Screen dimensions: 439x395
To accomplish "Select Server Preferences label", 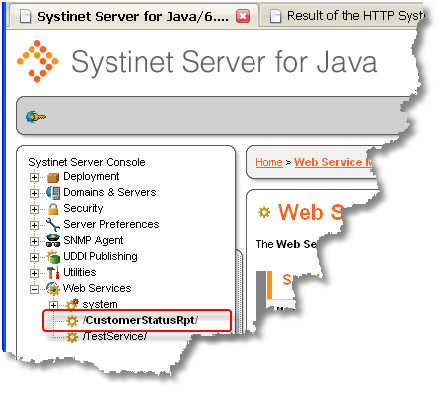I will pos(111,224).
